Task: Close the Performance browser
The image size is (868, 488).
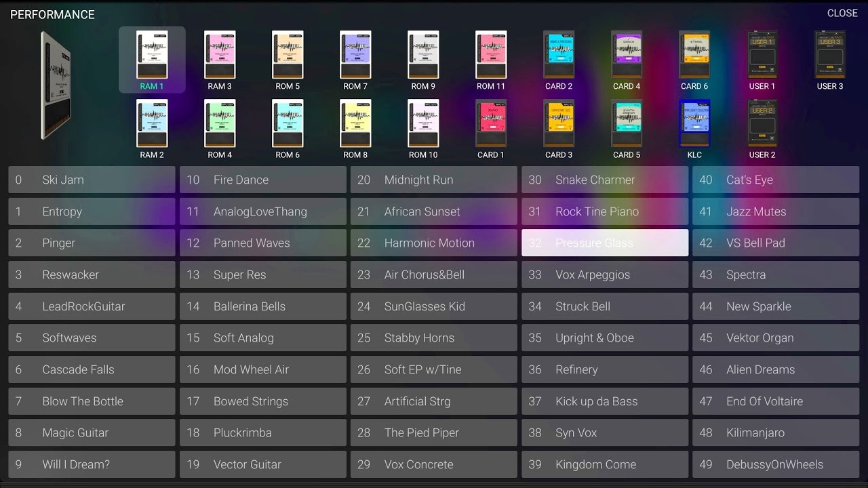Action: click(842, 13)
